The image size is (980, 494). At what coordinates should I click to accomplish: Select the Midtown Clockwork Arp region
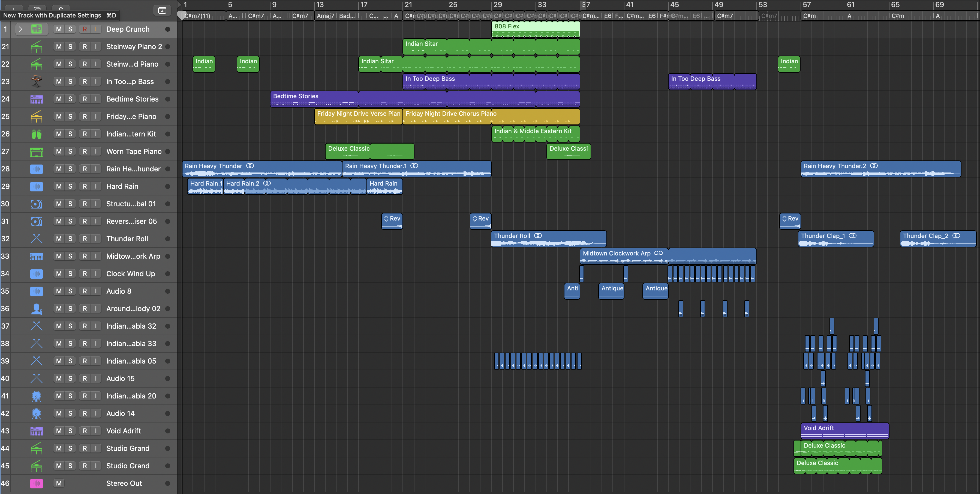668,256
